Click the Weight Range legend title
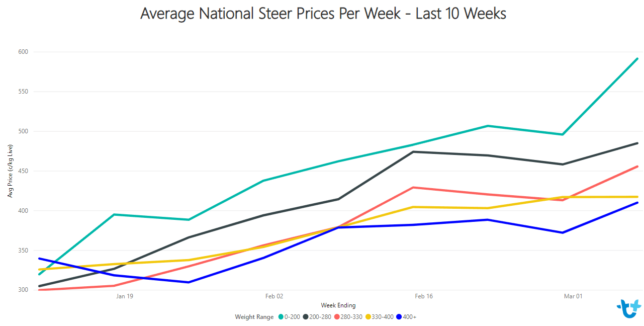This screenshot has width=644, height=326. [x=254, y=317]
